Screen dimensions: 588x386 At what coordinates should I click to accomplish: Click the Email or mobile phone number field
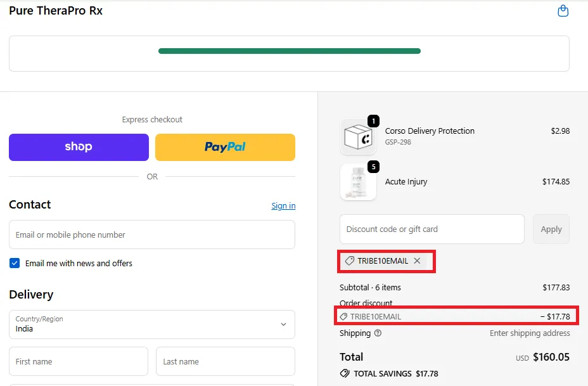tap(152, 235)
